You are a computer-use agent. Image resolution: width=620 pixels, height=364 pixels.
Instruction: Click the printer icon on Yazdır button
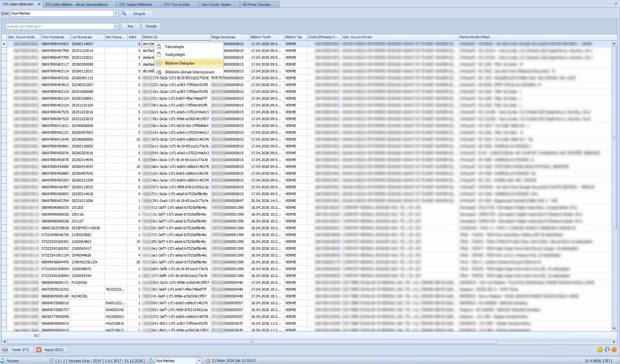[x=5, y=350]
